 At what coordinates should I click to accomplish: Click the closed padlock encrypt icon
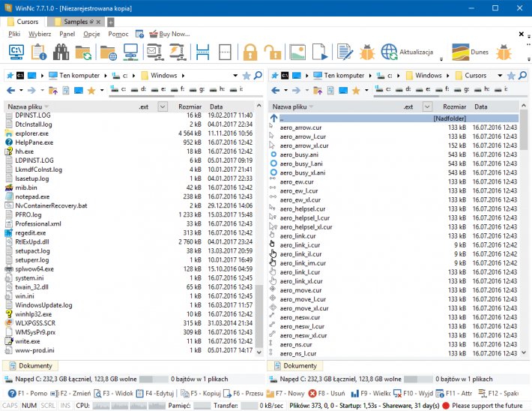(x=250, y=52)
